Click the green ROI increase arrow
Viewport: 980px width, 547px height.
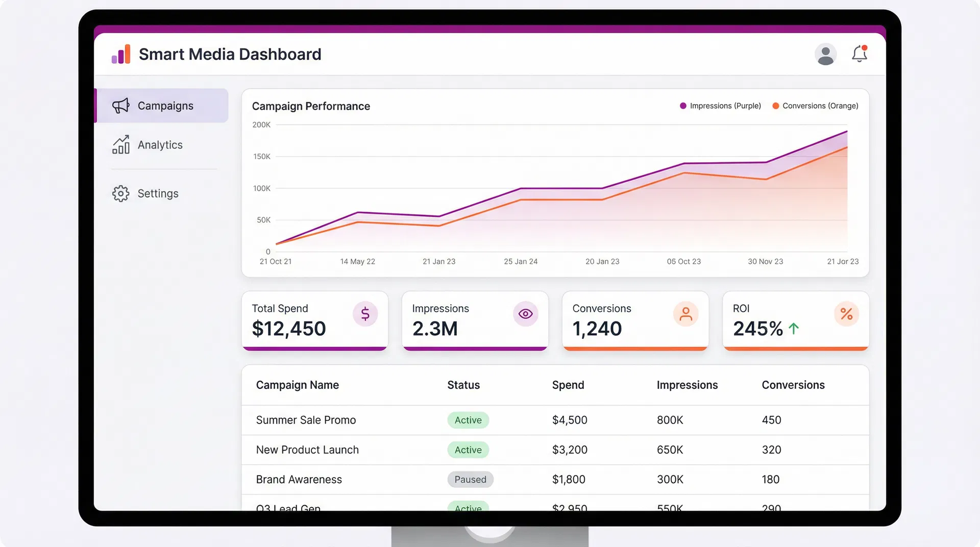(794, 329)
